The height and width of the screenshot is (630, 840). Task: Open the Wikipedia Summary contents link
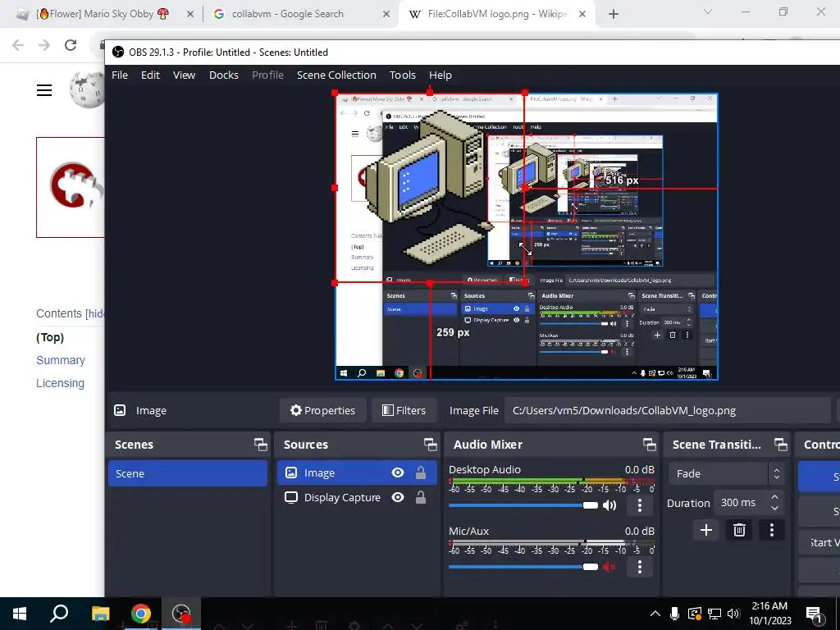(61, 360)
